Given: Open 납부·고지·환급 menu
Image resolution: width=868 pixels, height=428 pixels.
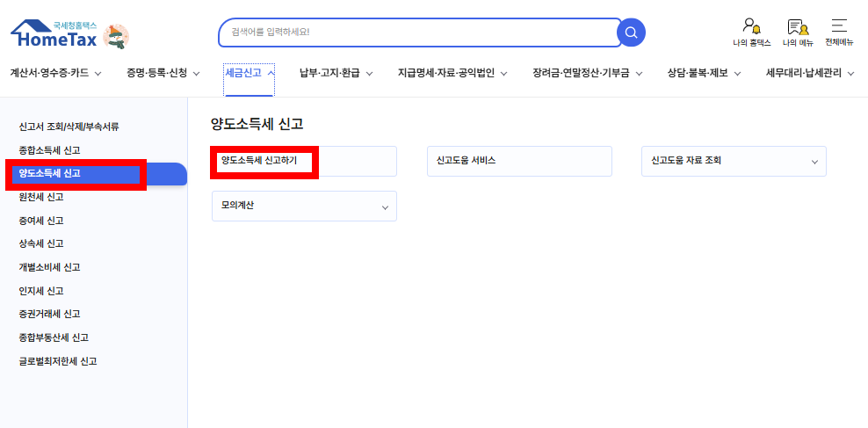Looking at the screenshot, I should (336, 73).
